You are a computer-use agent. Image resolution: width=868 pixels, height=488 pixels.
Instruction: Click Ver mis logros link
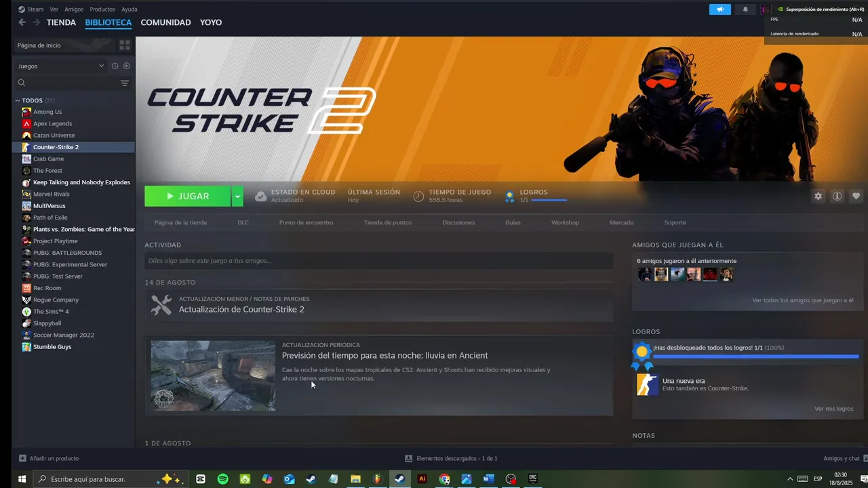tap(833, 409)
